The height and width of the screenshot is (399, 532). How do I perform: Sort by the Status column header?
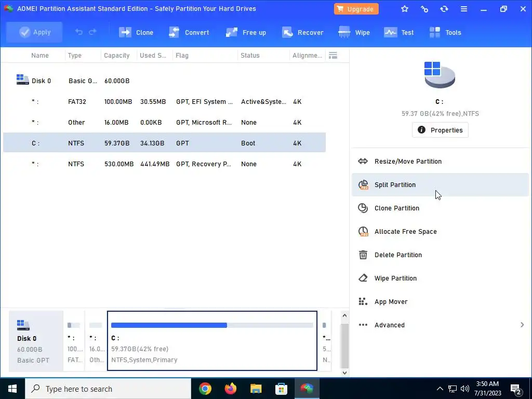point(250,55)
